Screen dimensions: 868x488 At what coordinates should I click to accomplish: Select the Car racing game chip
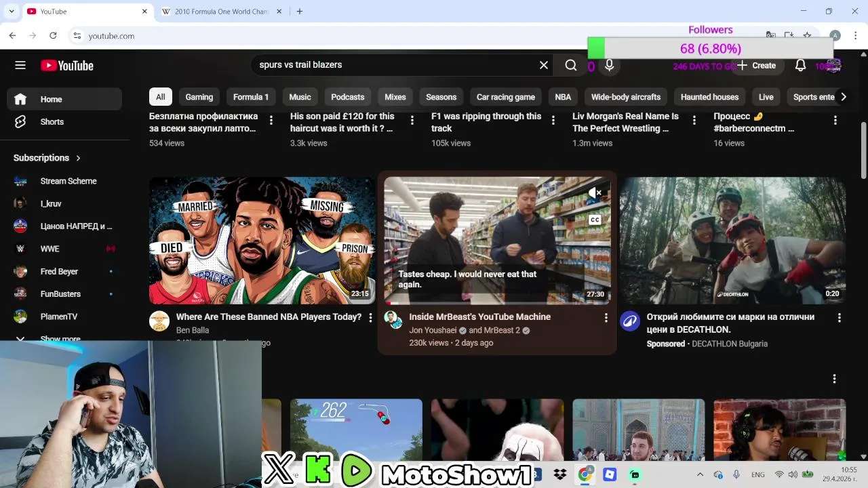click(506, 97)
